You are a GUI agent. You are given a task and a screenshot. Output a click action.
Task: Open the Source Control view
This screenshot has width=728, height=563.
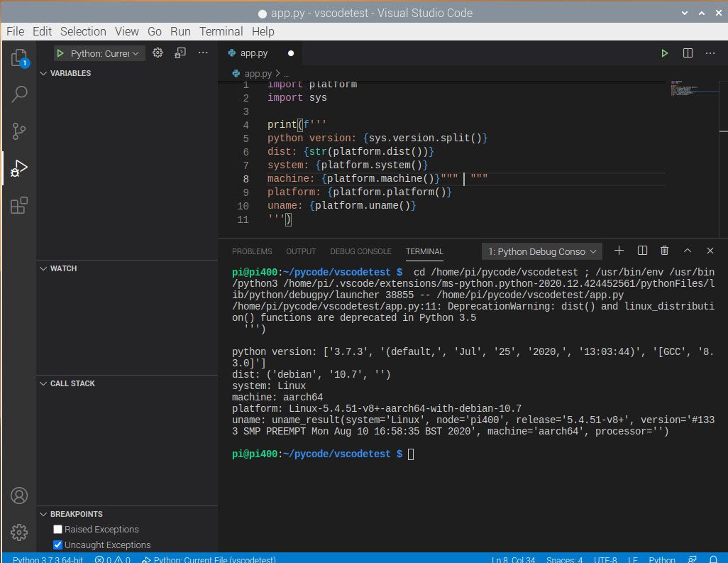click(x=19, y=131)
